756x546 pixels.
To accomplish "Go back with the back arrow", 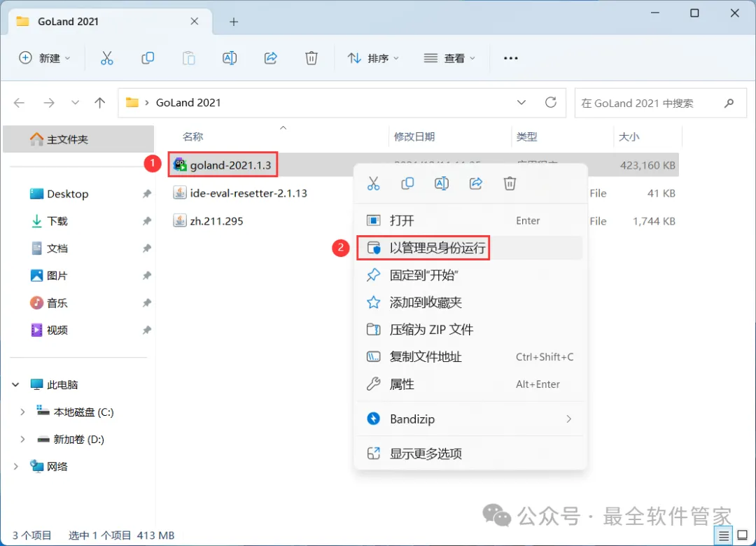I will point(20,103).
